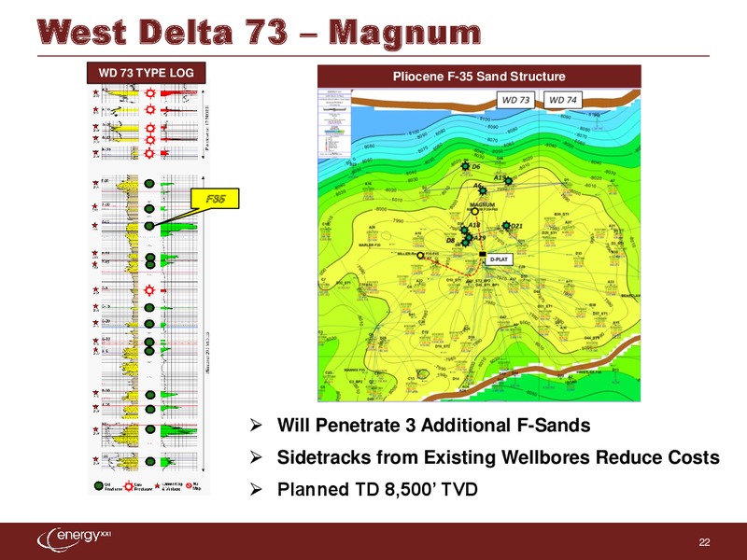Click the 'WD 73 TYPE LOG' header
The image size is (747, 560).
pos(147,73)
